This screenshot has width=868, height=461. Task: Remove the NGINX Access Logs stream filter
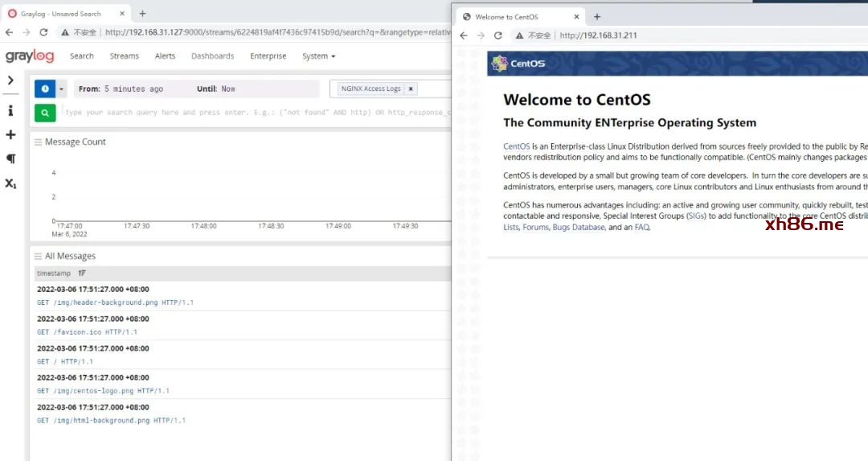pyautogui.click(x=411, y=89)
